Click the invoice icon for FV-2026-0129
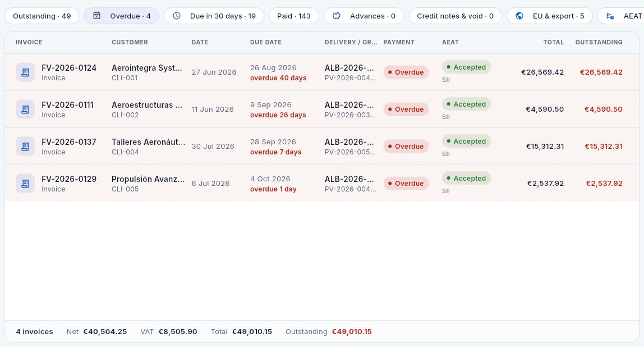The height and width of the screenshot is (347, 644). 25,184
